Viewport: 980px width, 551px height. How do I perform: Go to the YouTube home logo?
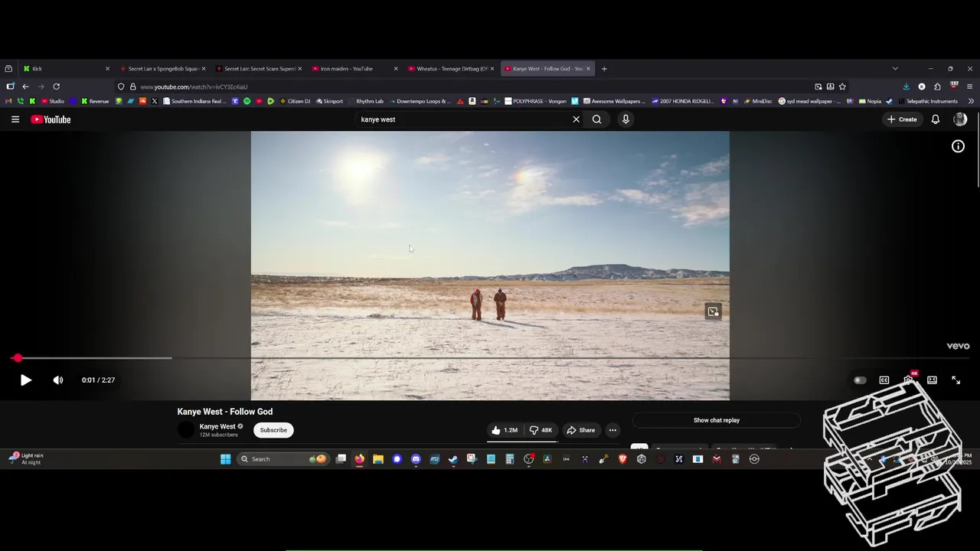(x=51, y=119)
